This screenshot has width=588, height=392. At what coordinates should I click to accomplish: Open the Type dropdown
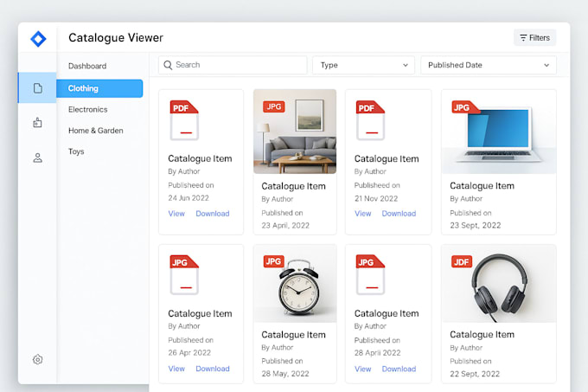(x=363, y=65)
